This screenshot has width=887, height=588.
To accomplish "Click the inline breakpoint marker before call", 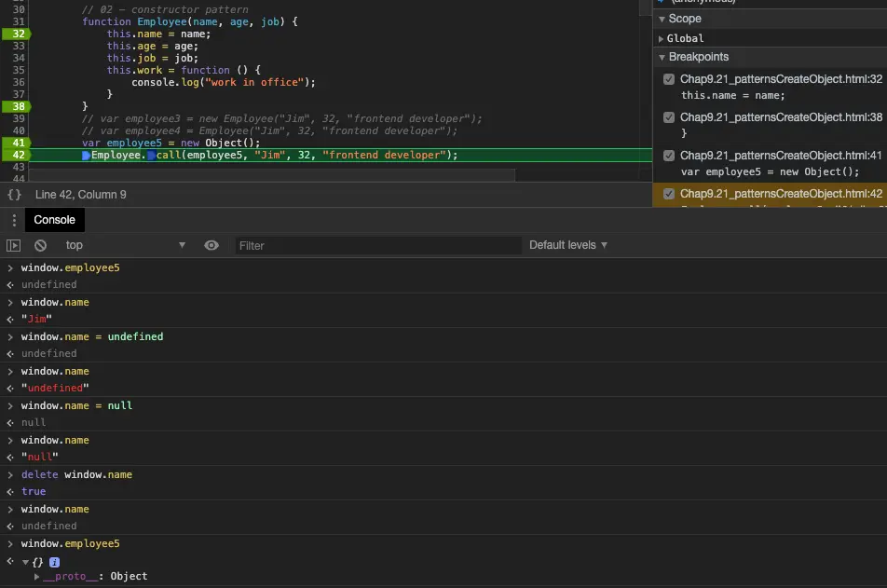I will pyautogui.click(x=151, y=156).
